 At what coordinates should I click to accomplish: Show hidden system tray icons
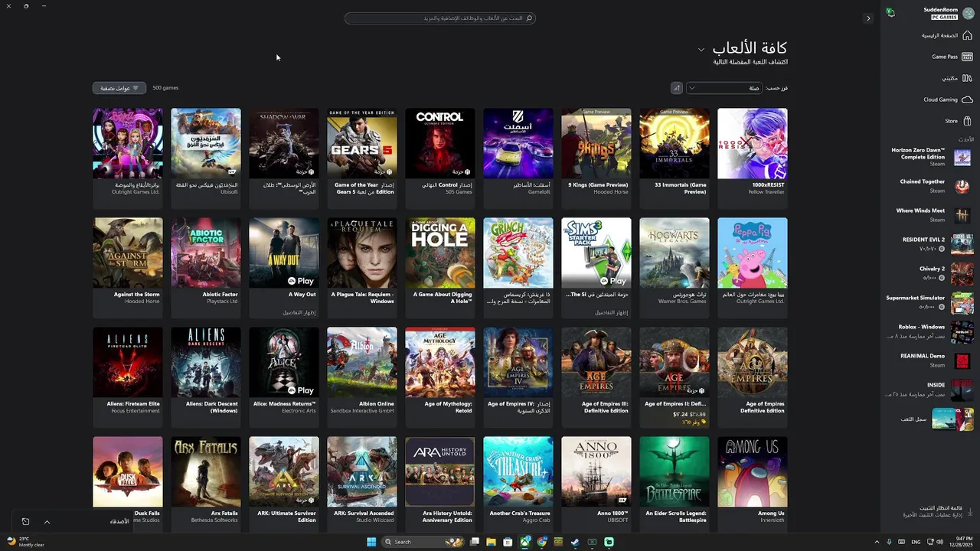click(877, 542)
